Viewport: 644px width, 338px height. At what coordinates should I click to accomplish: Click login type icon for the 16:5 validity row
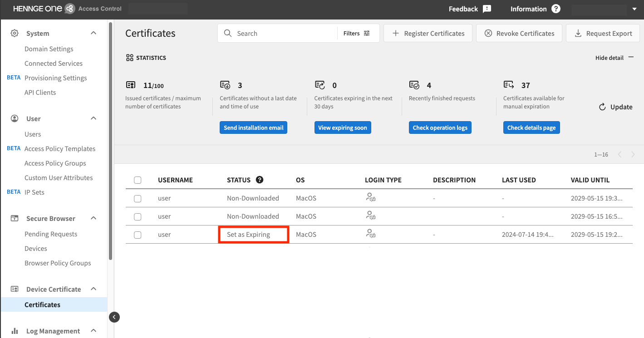(x=371, y=216)
